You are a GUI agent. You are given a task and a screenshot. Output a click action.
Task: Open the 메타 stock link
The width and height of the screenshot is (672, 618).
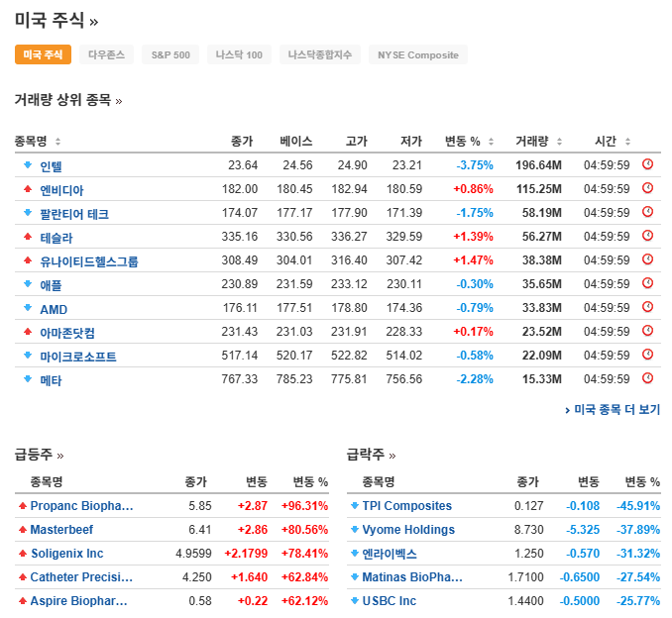[51, 380]
